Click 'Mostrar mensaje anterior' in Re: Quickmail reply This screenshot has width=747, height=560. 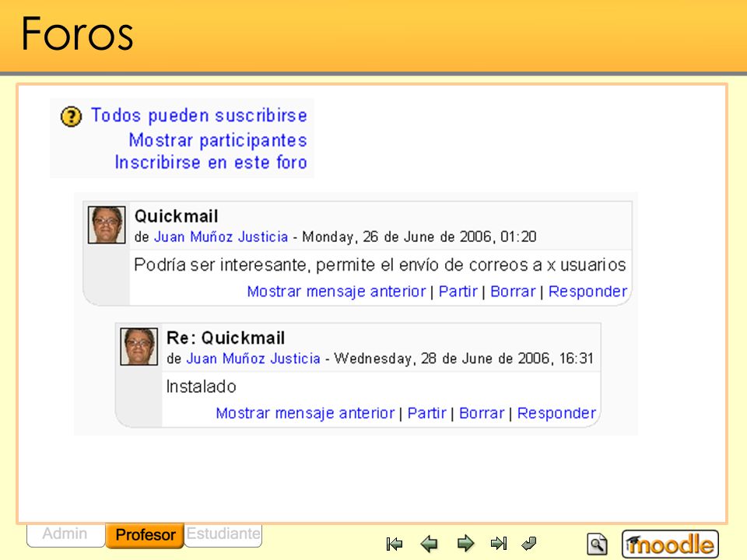point(305,413)
